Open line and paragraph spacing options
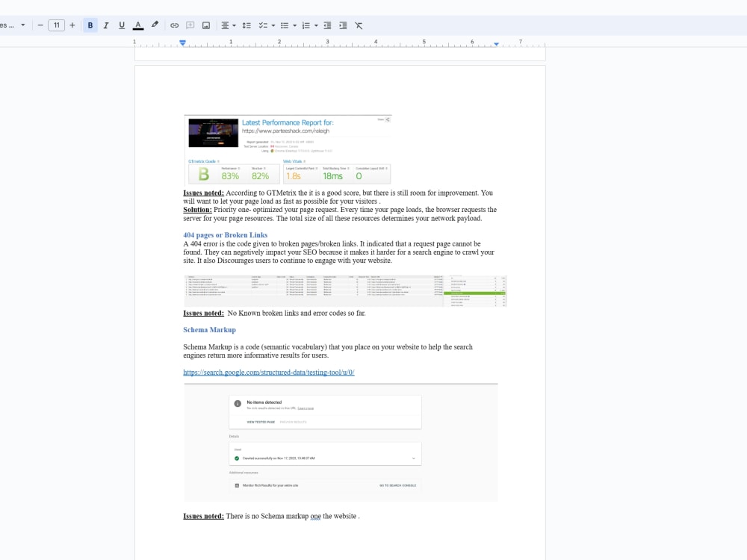Viewport: 747px width, 560px height. 247,25
